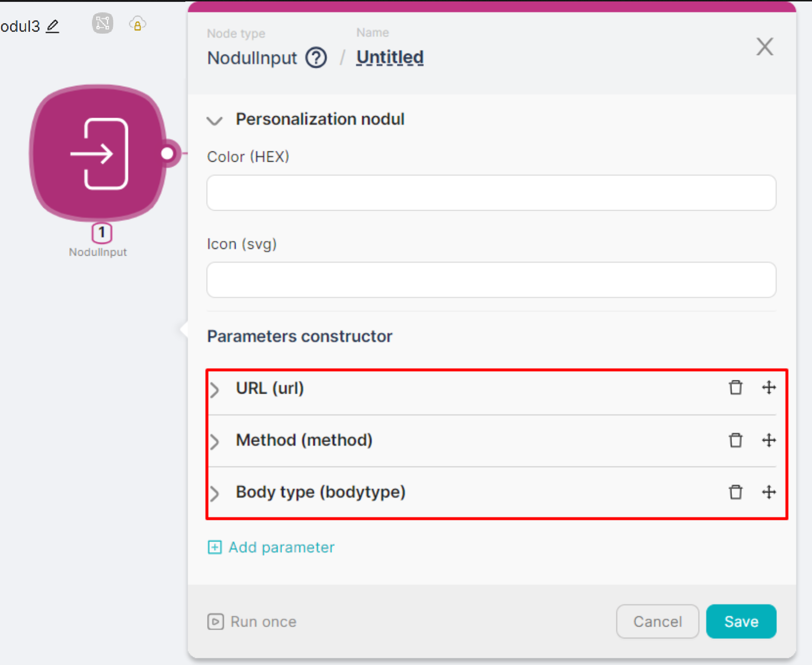Image resolution: width=812 pixels, height=665 pixels.
Task: Click the gray node-graph icon in top toolbar
Action: [102, 23]
